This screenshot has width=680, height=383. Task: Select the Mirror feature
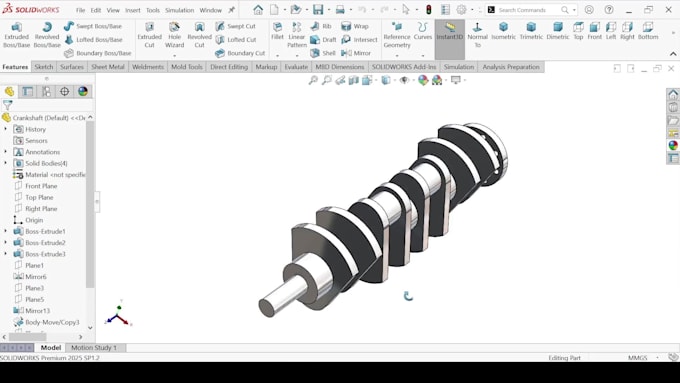point(356,53)
